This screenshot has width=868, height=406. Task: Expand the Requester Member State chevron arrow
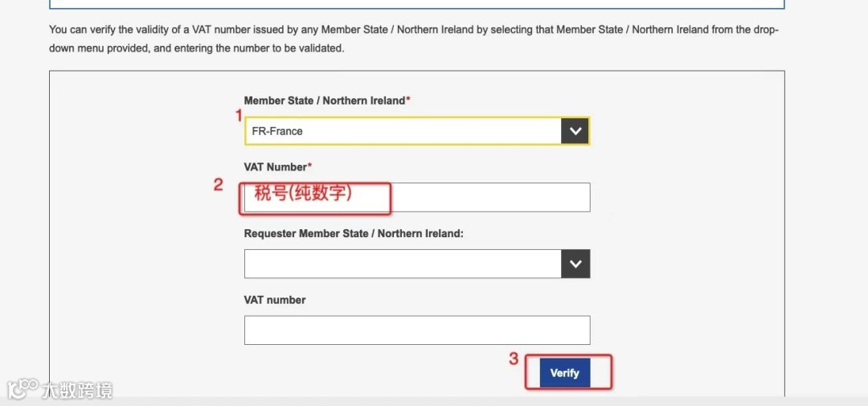(x=575, y=264)
